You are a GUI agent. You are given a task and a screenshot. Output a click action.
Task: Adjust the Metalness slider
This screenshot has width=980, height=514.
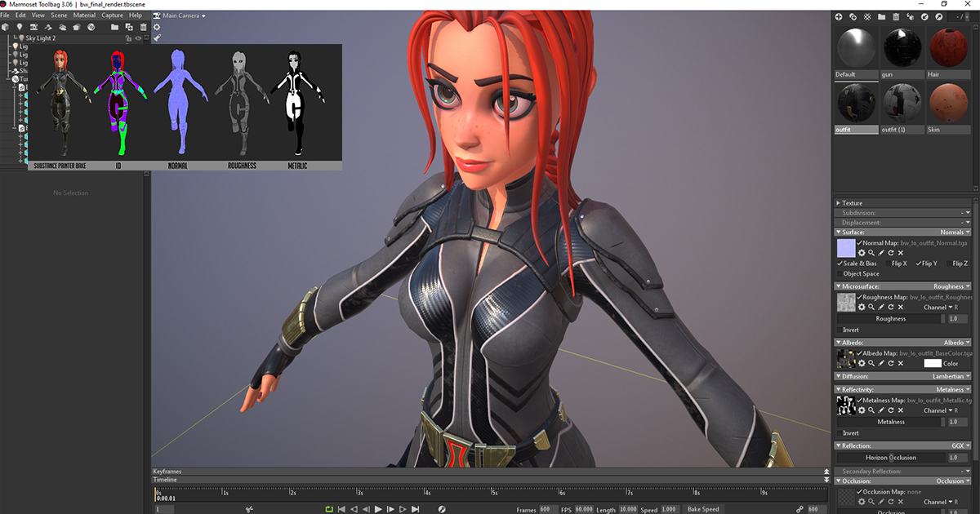(x=891, y=422)
